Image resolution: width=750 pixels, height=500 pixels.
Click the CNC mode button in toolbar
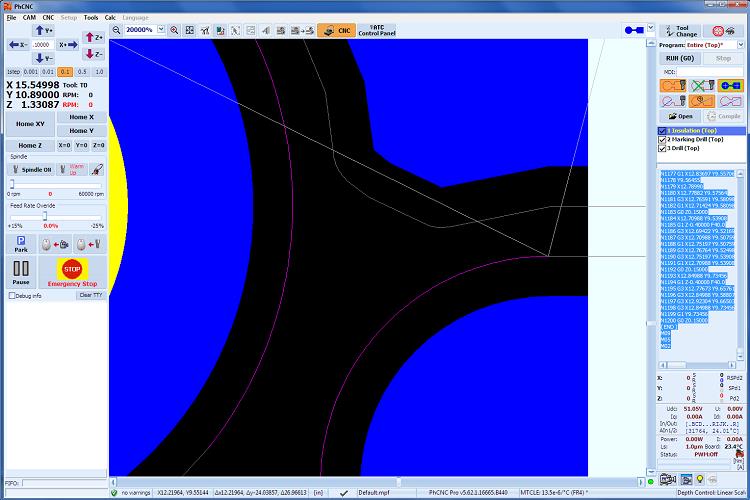(x=337, y=31)
